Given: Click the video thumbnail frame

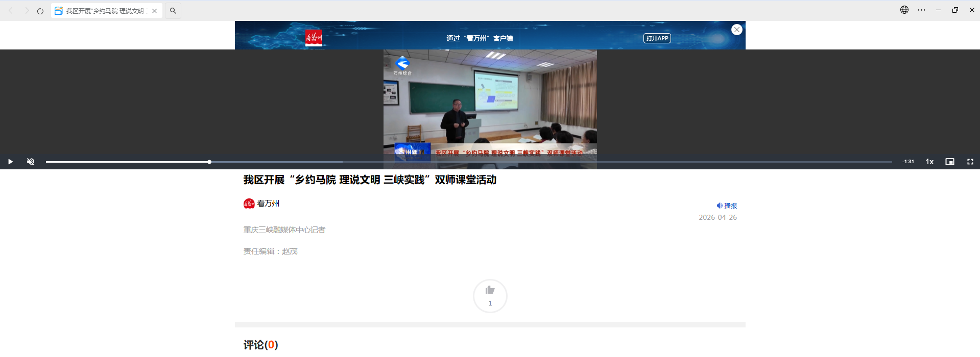Looking at the screenshot, I should tap(490, 102).
